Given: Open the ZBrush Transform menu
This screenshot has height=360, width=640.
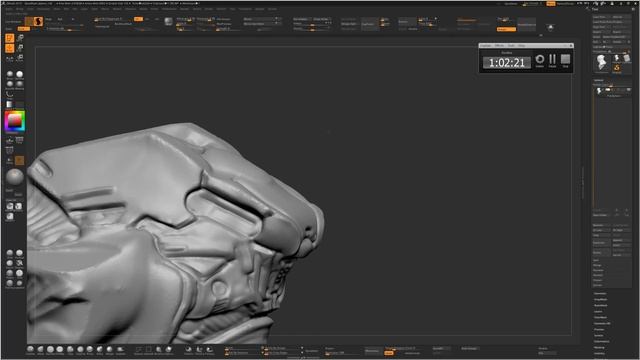Looking at the screenshot, I should pos(245,9).
